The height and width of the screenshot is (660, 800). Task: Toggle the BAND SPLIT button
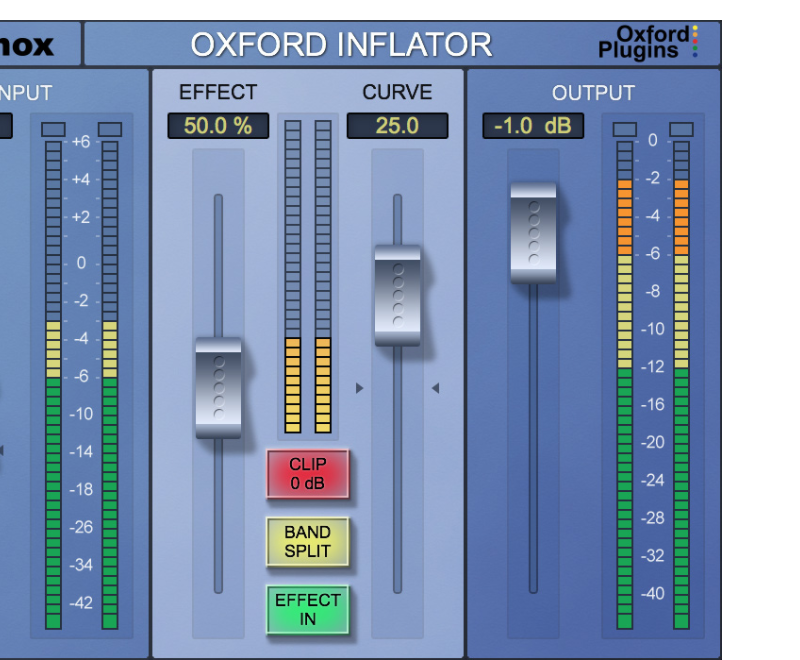pyautogui.click(x=307, y=541)
